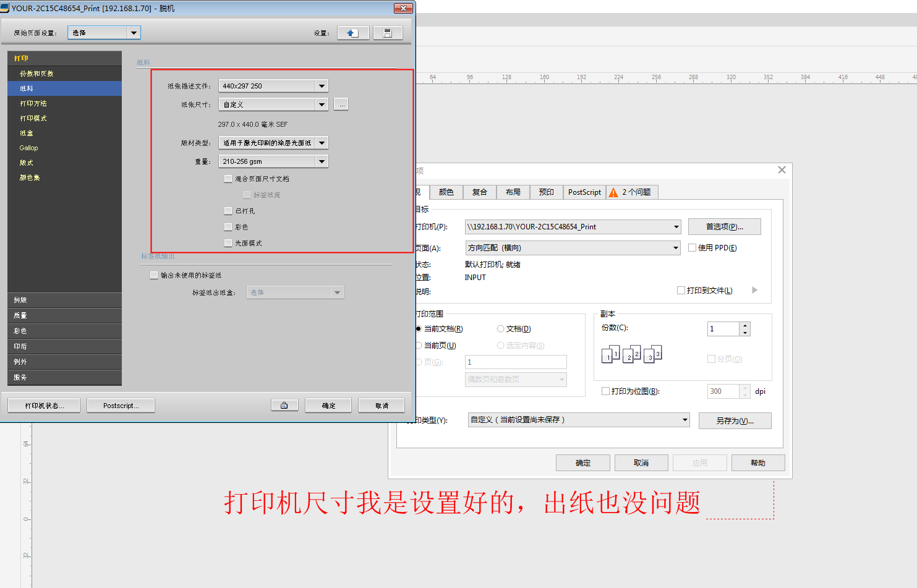Switch to PostScript tab
This screenshot has width=917, height=588.
point(584,192)
